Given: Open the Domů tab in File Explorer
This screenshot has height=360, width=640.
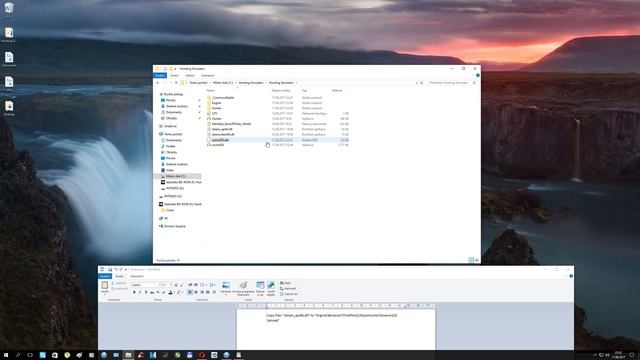Looking at the screenshot, I should pyautogui.click(x=174, y=76).
